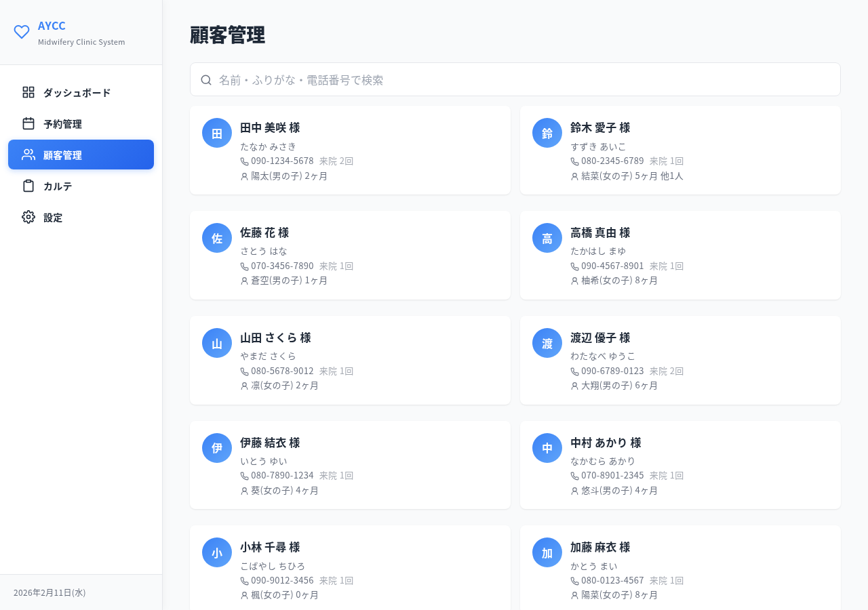Click the date 2026年2月11日(水) at sidebar bottom
The image size is (868, 610).
(50, 592)
